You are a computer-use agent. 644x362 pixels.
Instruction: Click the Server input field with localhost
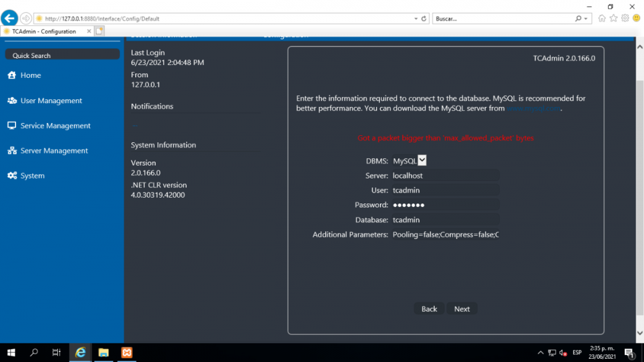point(445,175)
